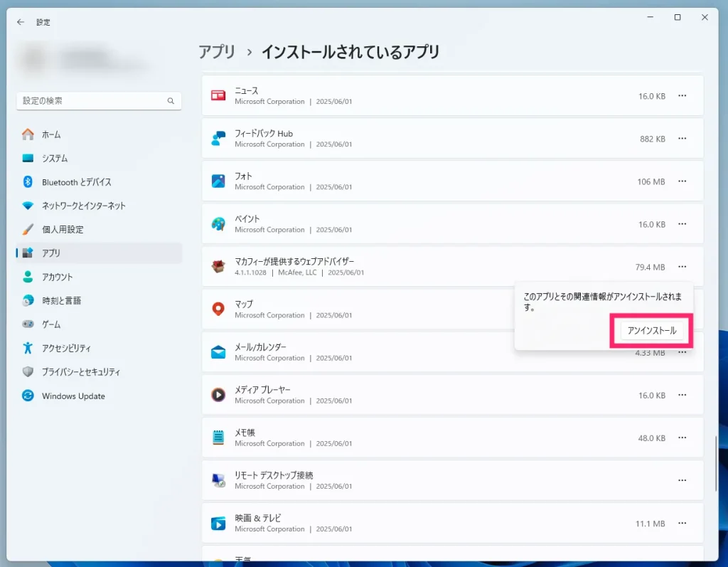
Task: Open more options for ニュース
Action: [x=682, y=96]
